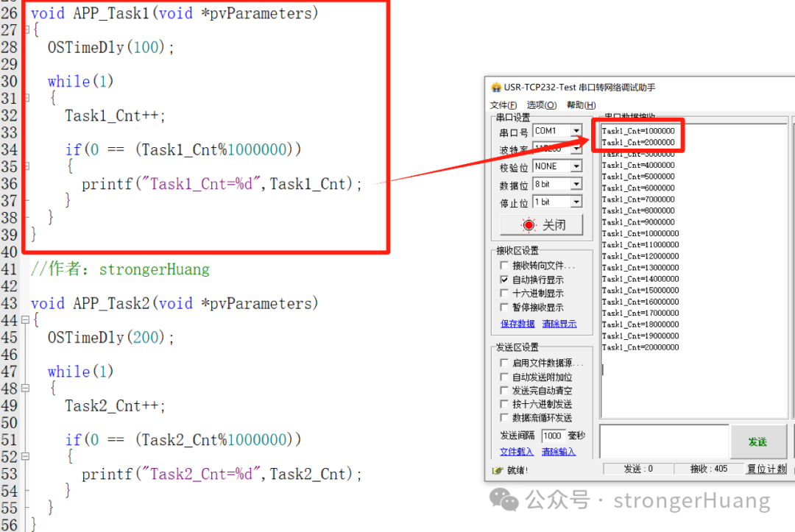Click the 清除显示 clear display link
The height and width of the screenshot is (532, 795).
(x=559, y=324)
